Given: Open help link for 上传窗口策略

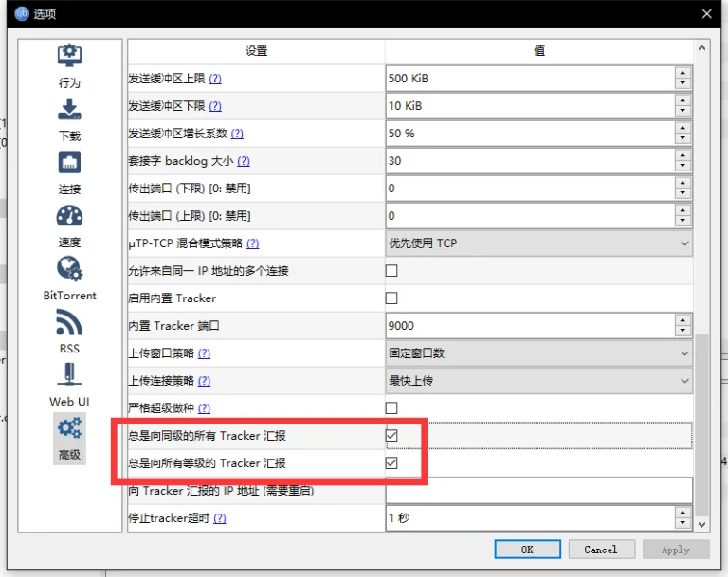Looking at the screenshot, I should [204, 353].
